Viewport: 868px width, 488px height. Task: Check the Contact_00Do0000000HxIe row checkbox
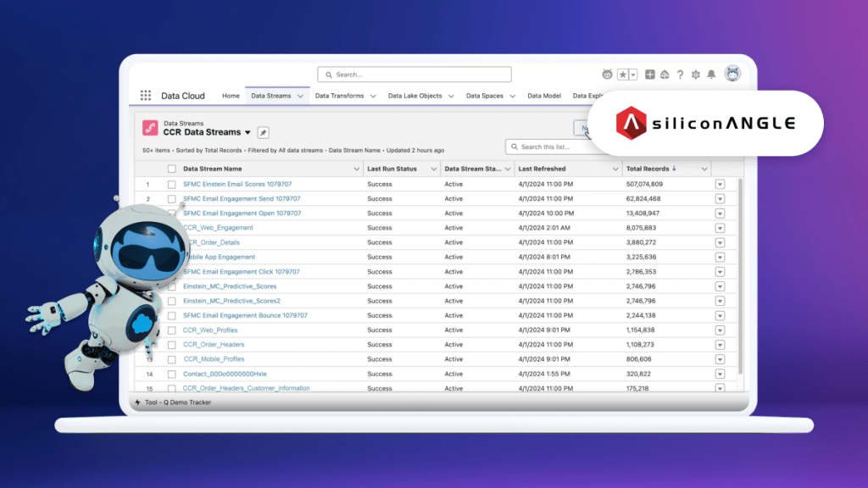tap(171, 374)
